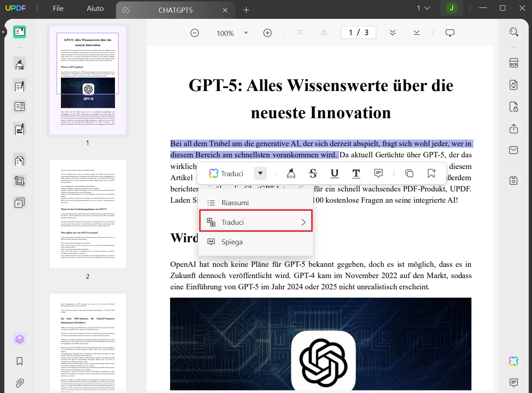Viewport: 532px width, 393px height.
Task: Add a note comment to the selection
Action: pyautogui.click(x=379, y=173)
